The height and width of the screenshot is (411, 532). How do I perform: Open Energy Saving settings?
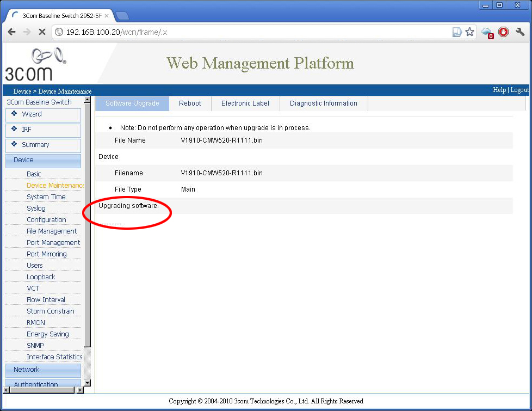(48, 334)
